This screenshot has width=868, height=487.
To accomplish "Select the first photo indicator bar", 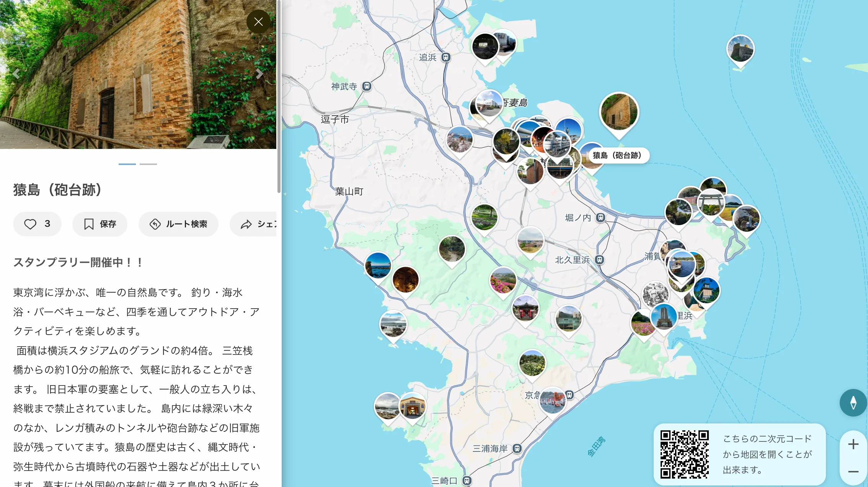I will click(x=127, y=164).
